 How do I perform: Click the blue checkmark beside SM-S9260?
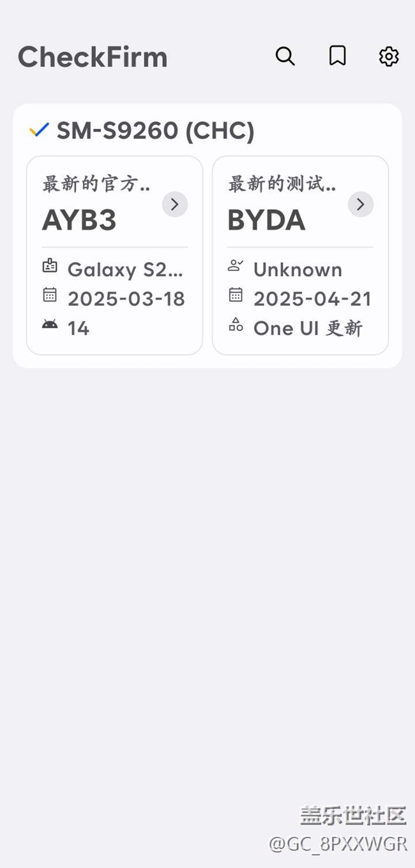point(39,130)
